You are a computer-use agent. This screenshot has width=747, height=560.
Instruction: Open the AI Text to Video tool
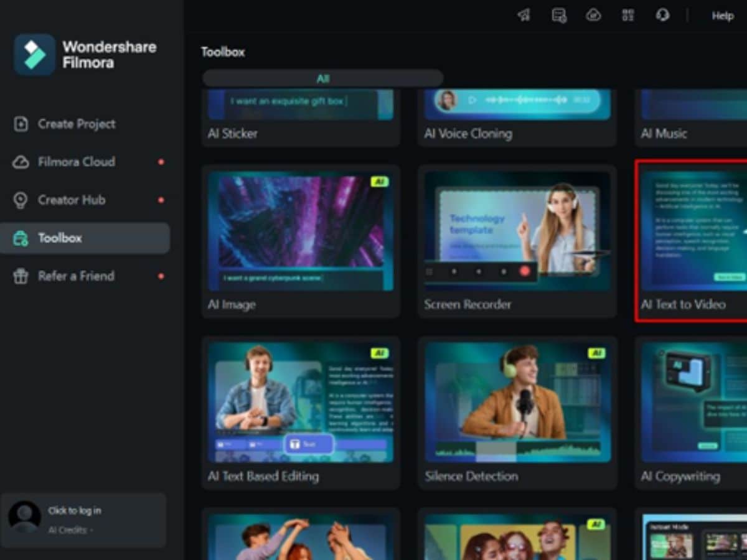(x=691, y=241)
